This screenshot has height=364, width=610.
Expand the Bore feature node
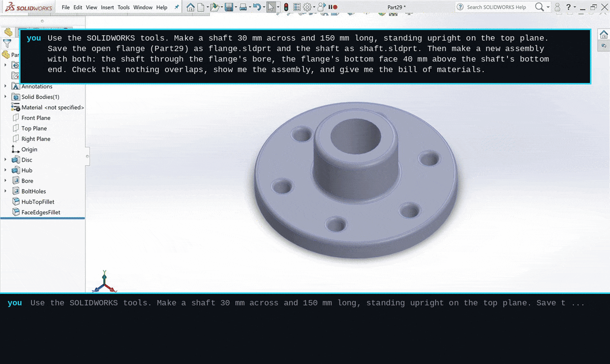coord(6,180)
